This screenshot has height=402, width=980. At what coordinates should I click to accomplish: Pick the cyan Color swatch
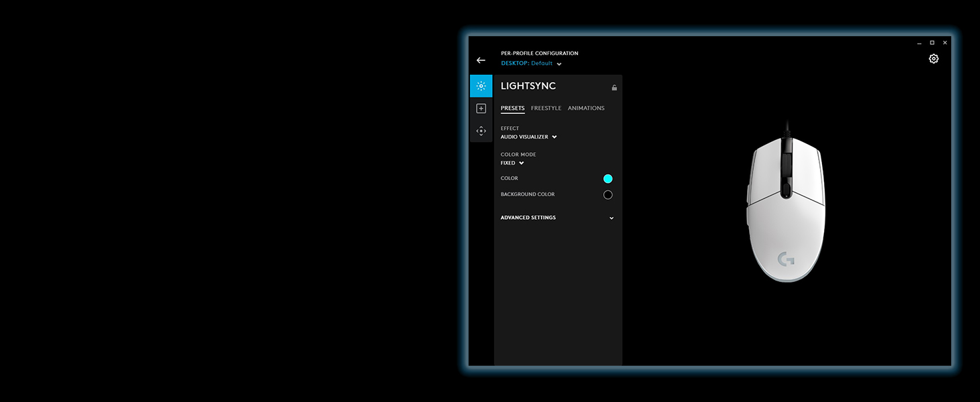(608, 179)
